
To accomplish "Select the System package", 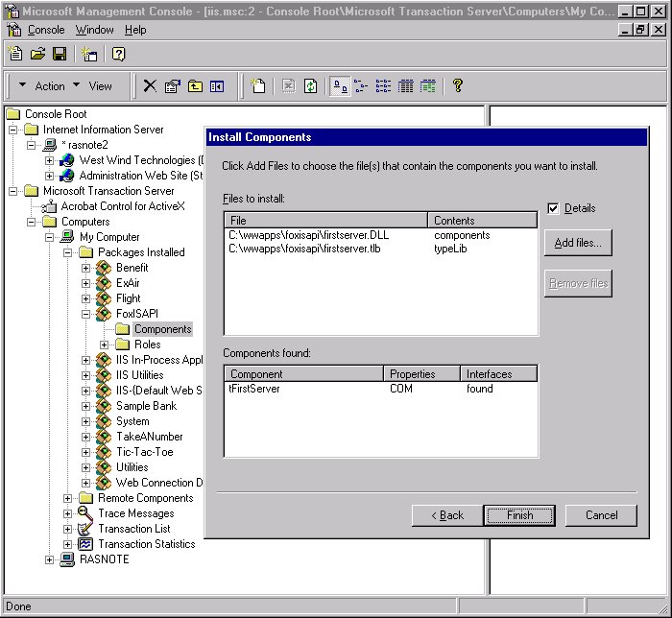I will coord(132,421).
